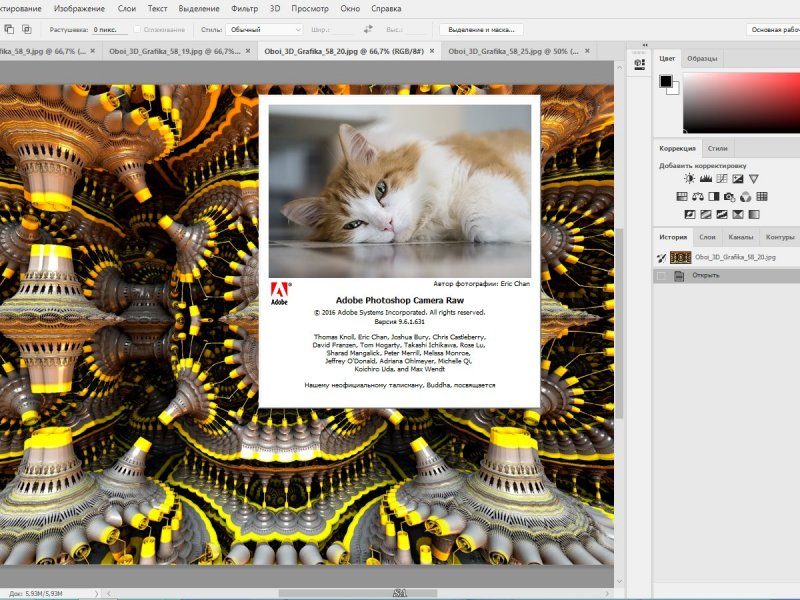This screenshot has width=800, height=600.
Task: Click the Выделение и маска button
Action: pyautogui.click(x=481, y=30)
